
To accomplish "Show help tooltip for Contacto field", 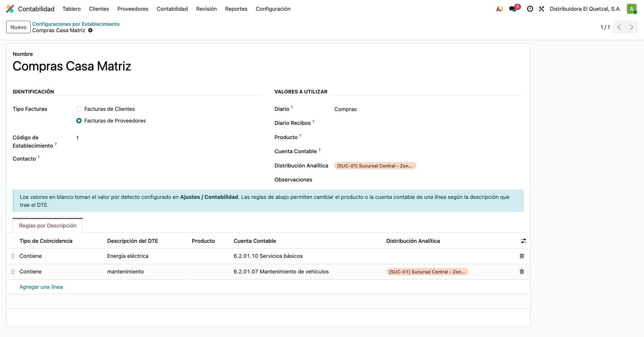I will click(x=39, y=157).
